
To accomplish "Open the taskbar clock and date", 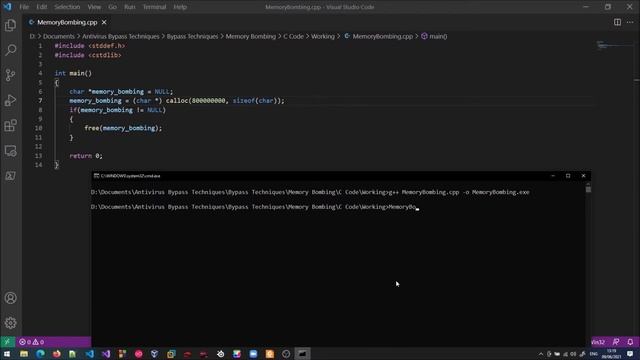I will [x=611, y=354].
